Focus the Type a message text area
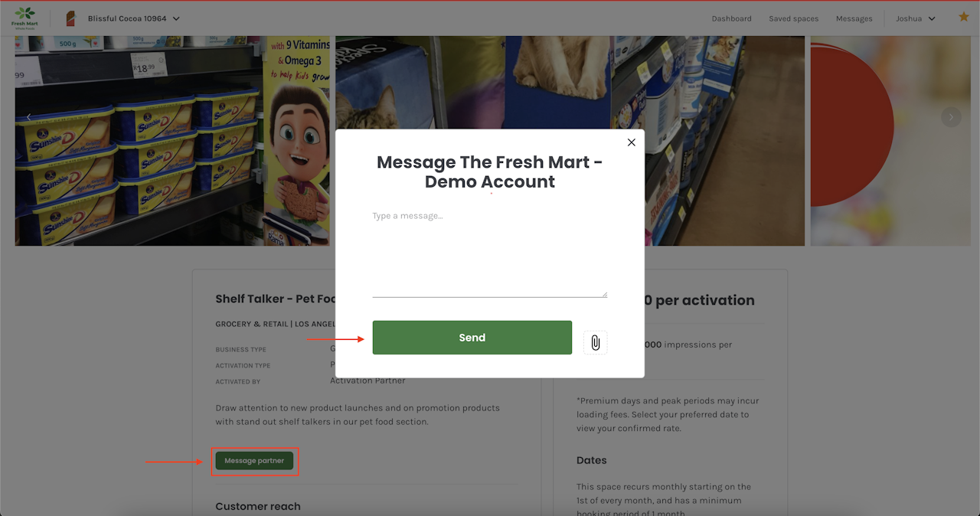This screenshot has height=516, width=980. pos(489,252)
